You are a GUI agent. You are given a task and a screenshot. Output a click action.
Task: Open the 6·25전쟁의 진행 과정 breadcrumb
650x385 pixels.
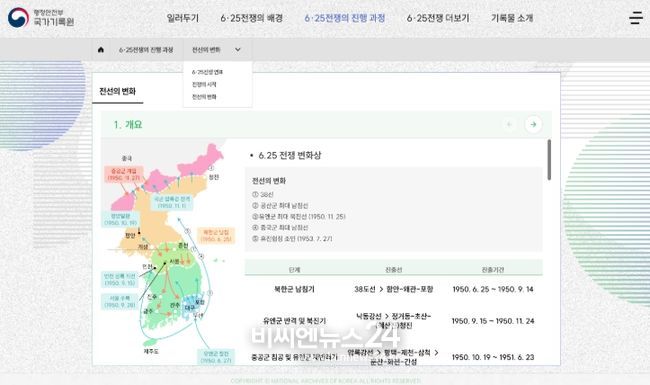146,50
